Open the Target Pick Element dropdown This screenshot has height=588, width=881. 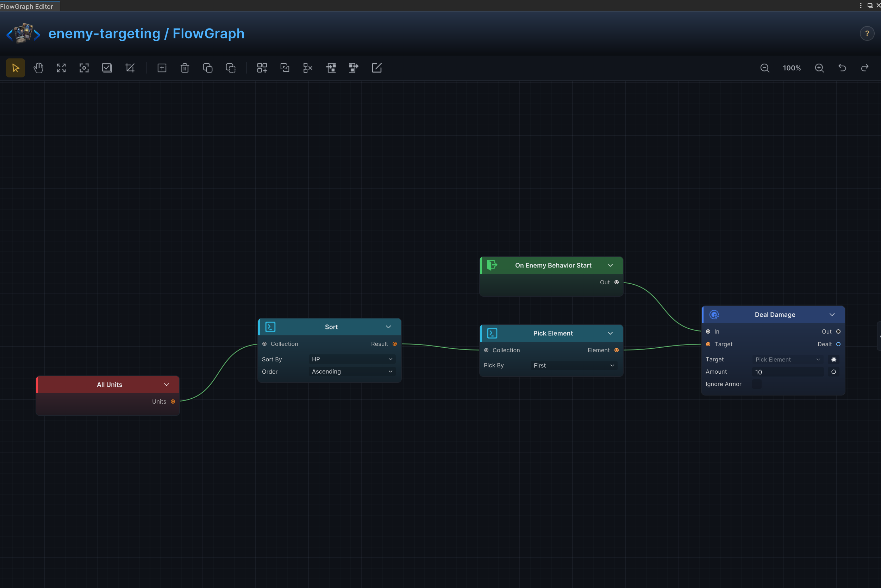[788, 360]
